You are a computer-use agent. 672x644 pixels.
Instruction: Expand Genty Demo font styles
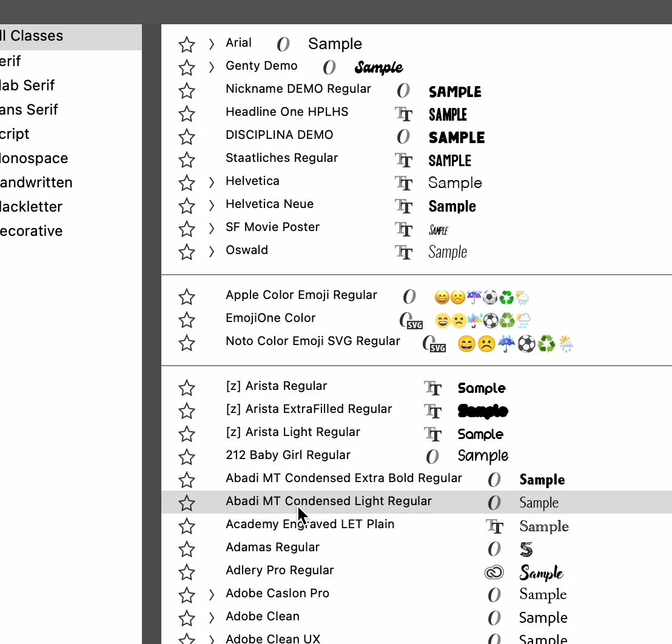(x=211, y=67)
